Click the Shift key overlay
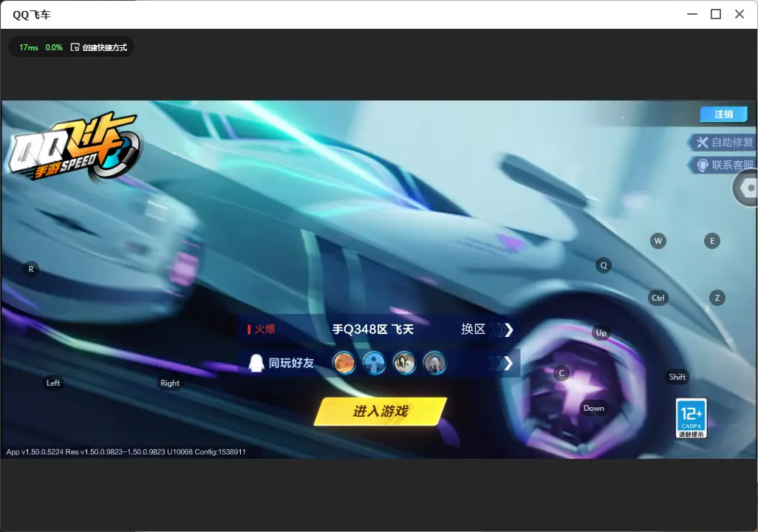Viewport: 758px width, 532px height. pyautogui.click(x=677, y=377)
